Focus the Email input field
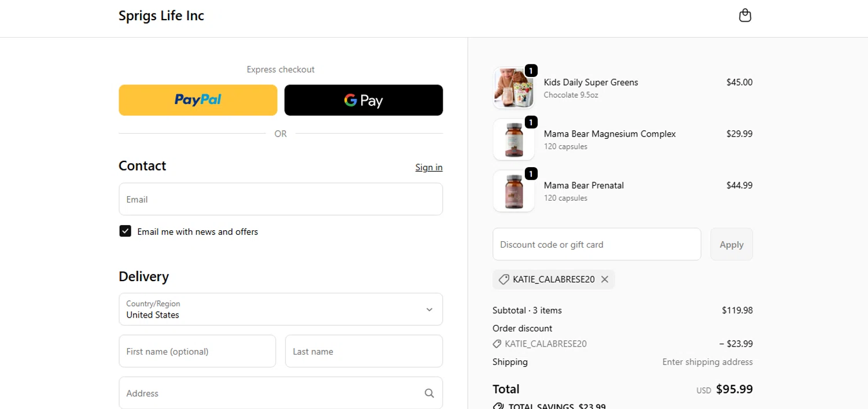The image size is (868, 409). click(x=281, y=199)
